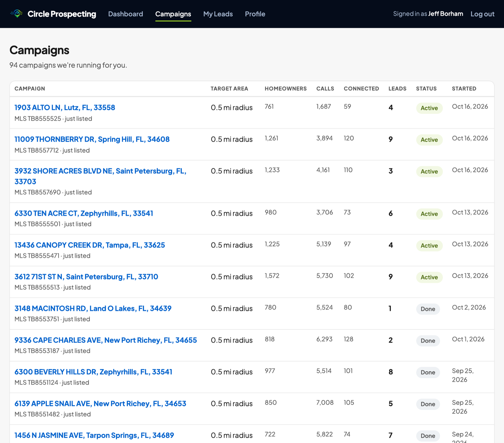The height and width of the screenshot is (443, 504).
Task: Open the Dashboard page
Action: tap(125, 14)
